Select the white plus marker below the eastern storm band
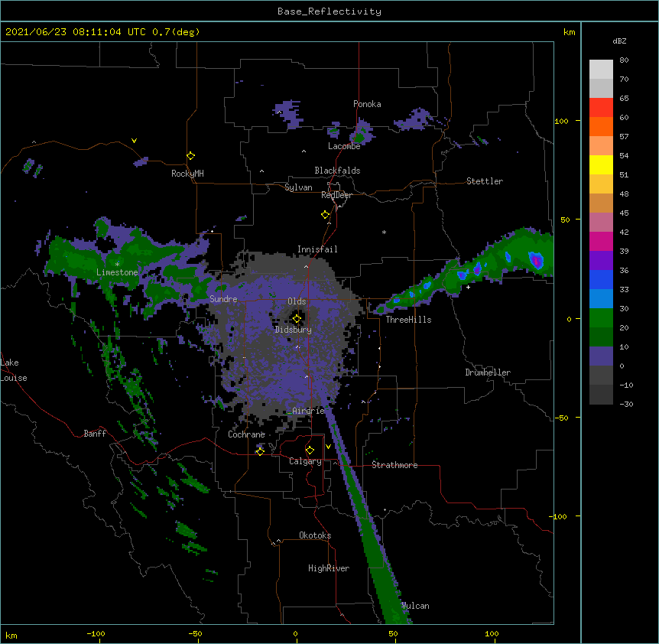 (x=468, y=287)
